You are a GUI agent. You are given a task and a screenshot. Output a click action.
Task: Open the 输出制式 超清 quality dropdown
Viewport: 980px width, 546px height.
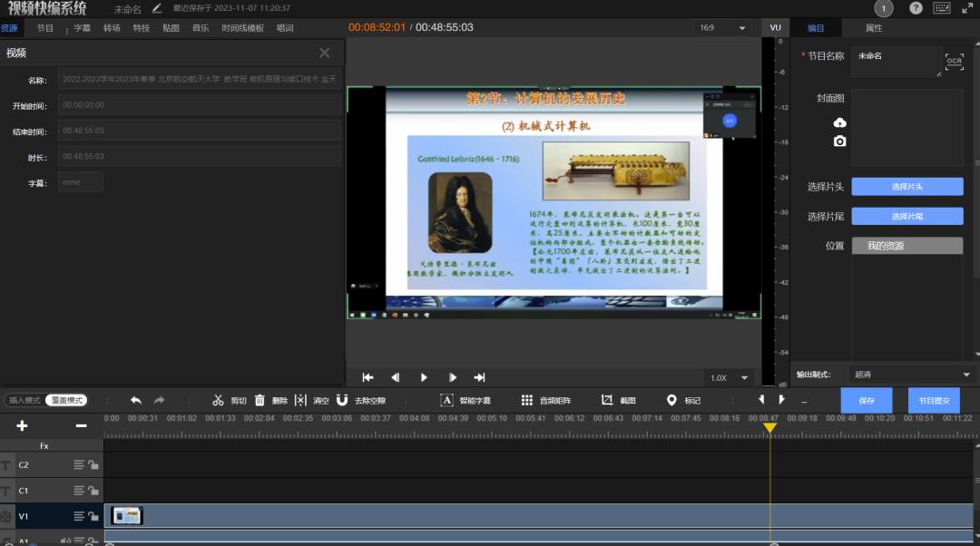tap(911, 375)
